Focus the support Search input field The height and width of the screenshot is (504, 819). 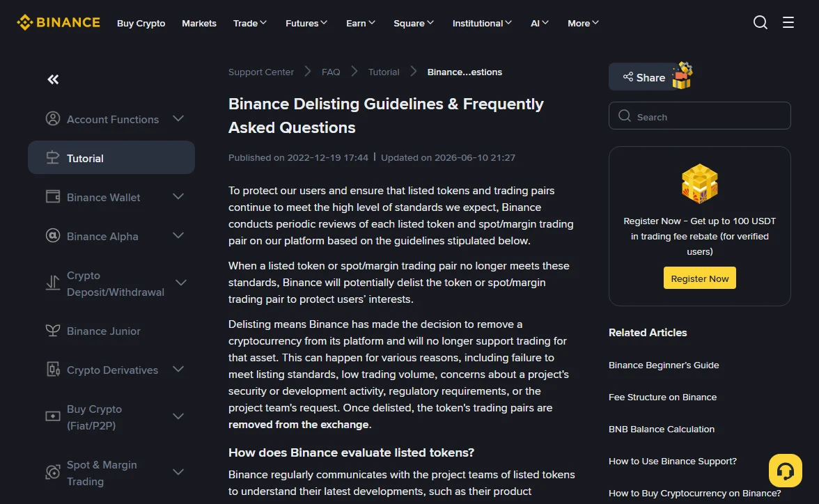pos(699,116)
